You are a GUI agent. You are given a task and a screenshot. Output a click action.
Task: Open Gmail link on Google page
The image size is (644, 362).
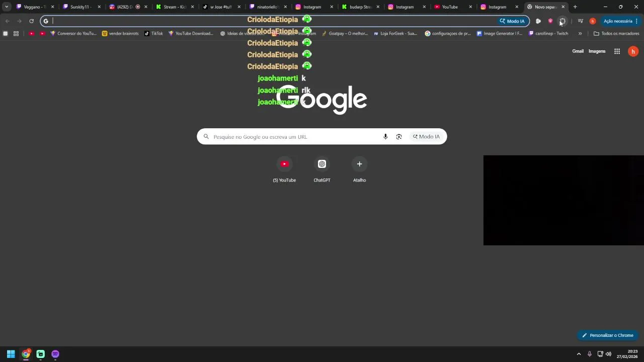pyautogui.click(x=578, y=51)
